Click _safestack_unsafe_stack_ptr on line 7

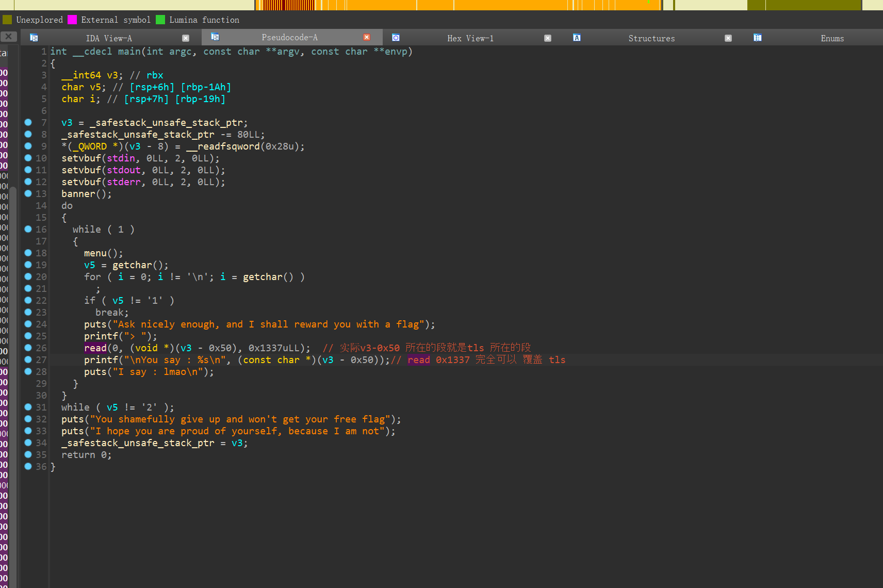coord(166,123)
